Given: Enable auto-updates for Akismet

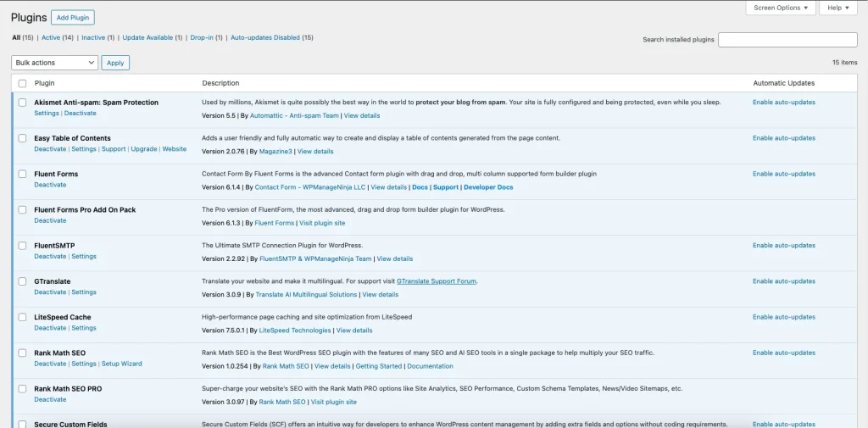Looking at the screenshot, I should (x=784, y=103).
